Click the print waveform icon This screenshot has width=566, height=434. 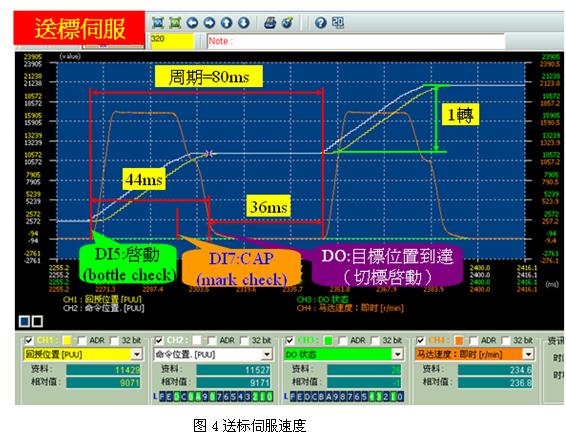tap(270, 23)
